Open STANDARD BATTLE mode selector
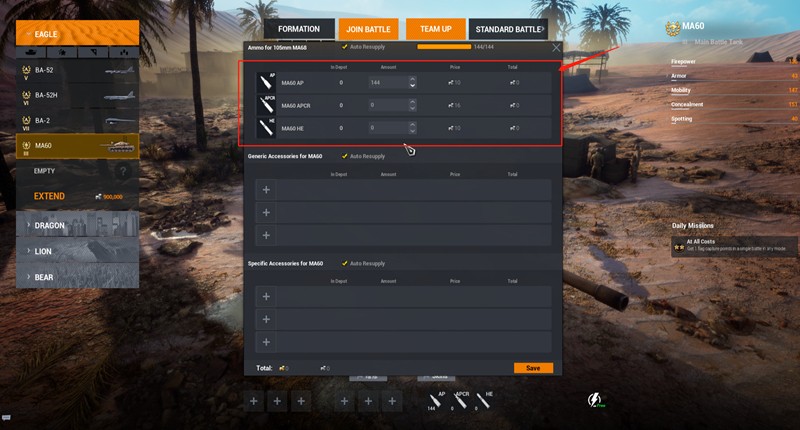Viewport: 800px width, 430px height. coord(508,29)
